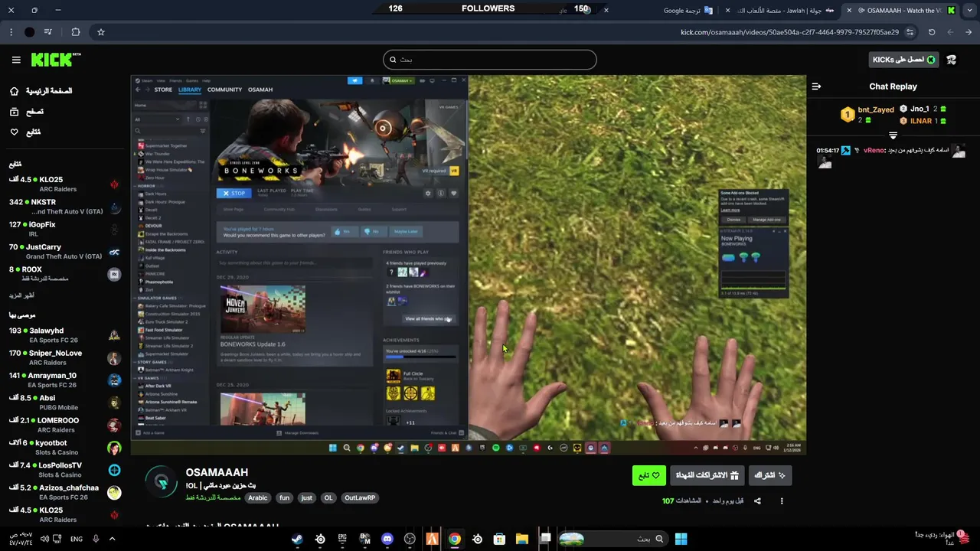Open KLO25 ARC Raiders channel at the top of the following list

[x=65, y=184]
